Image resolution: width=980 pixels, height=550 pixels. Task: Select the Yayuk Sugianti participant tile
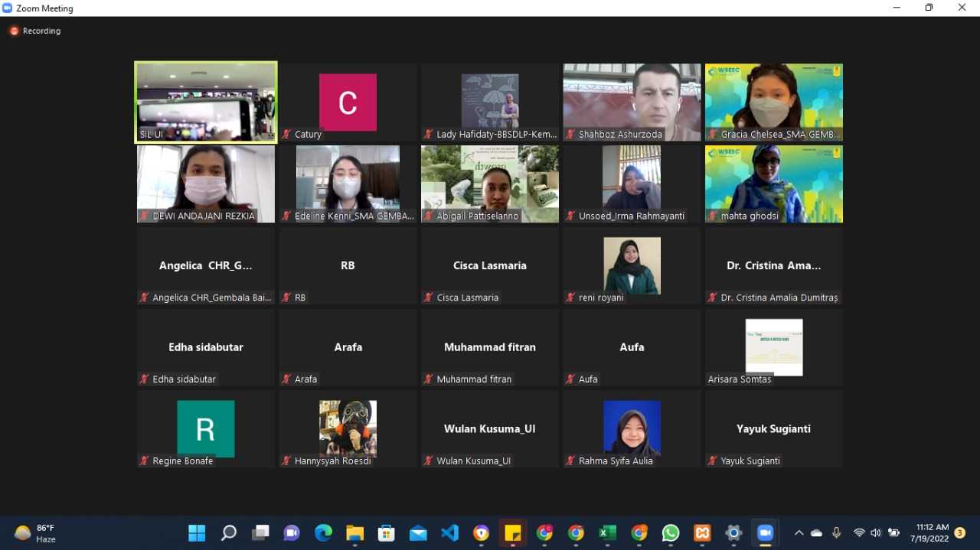(773, 428)
